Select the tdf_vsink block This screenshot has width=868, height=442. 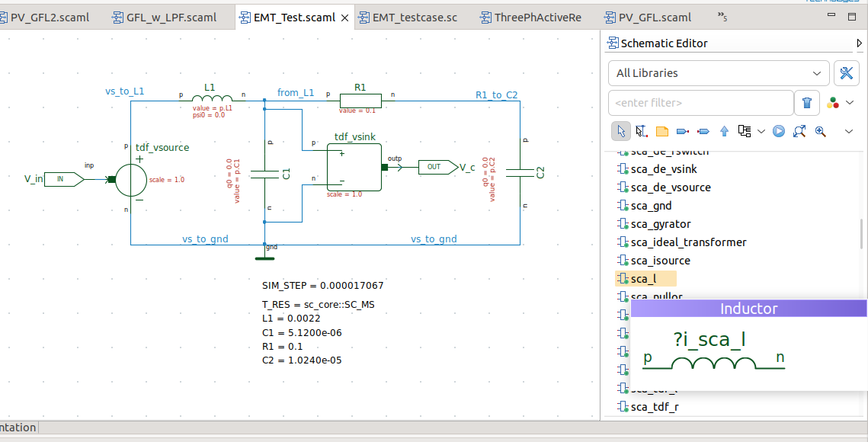[354, 167]
